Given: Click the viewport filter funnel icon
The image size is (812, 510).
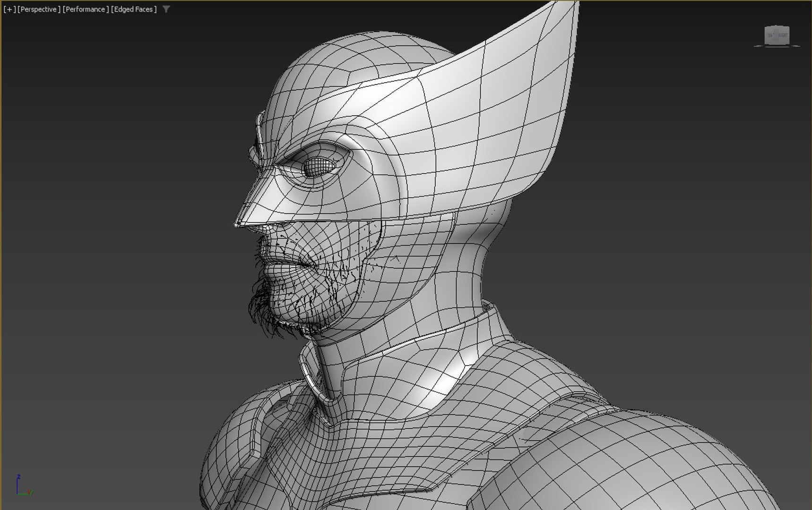Looking at the screenshot, I should pyautogui.click(x=166, y=9).
